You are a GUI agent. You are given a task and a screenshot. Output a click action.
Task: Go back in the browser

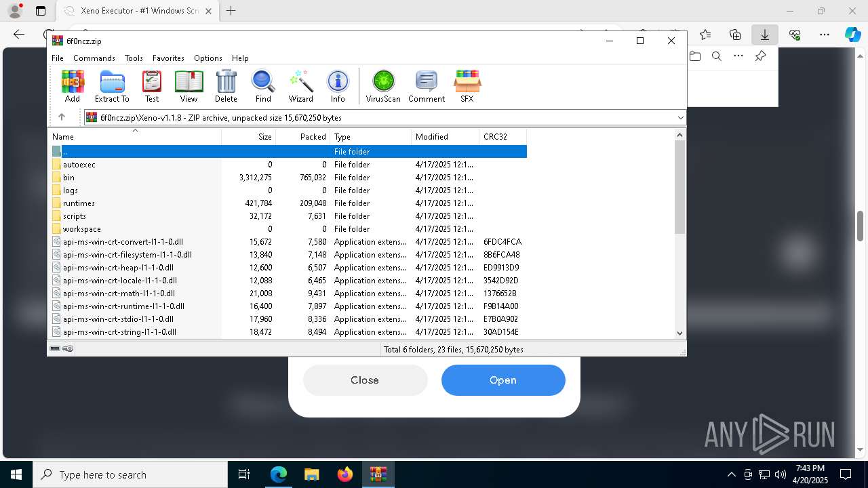pyautogui.click(x=19, y=35)
